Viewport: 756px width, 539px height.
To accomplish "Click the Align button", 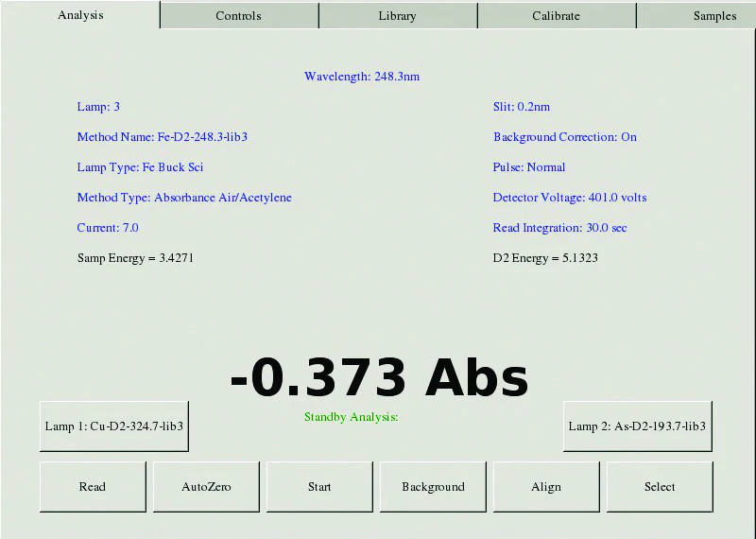I will [546, 486].
